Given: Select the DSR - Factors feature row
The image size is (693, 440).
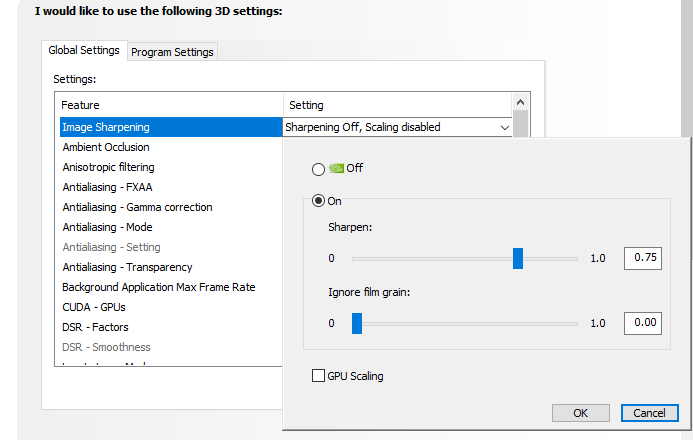Looking at the screenshot, I should pos(95,327).
